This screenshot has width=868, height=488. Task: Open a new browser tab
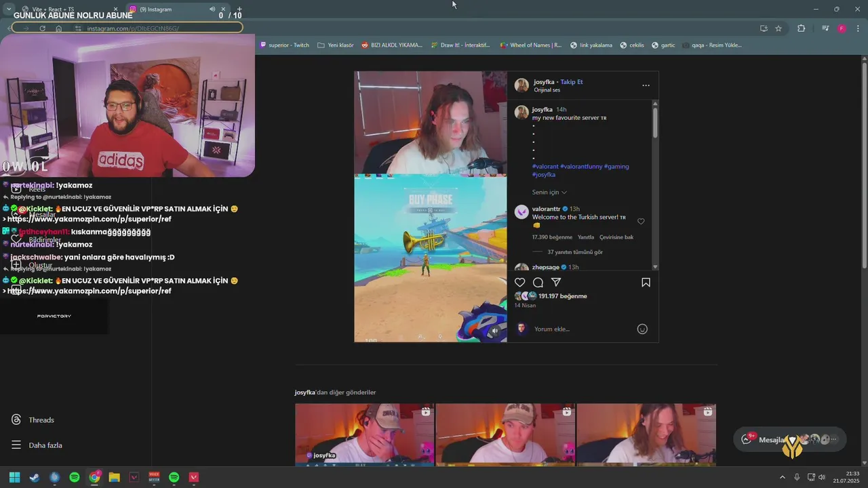click(x=239, y=9)
